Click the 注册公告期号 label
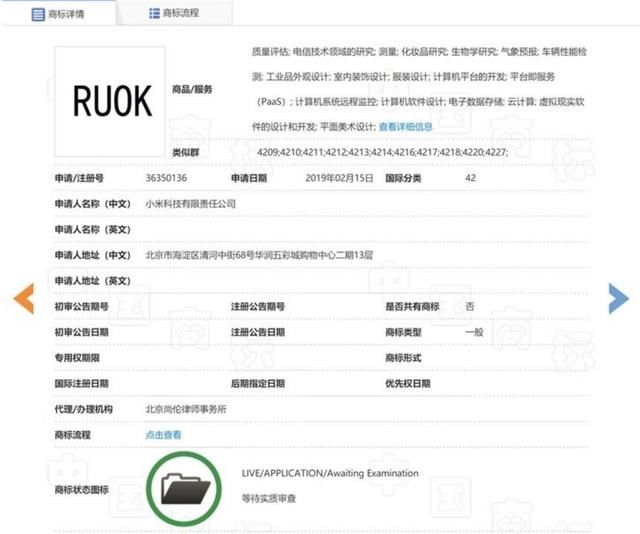Image resolution: width=640 pixels, height=534 pixels. 258,307
